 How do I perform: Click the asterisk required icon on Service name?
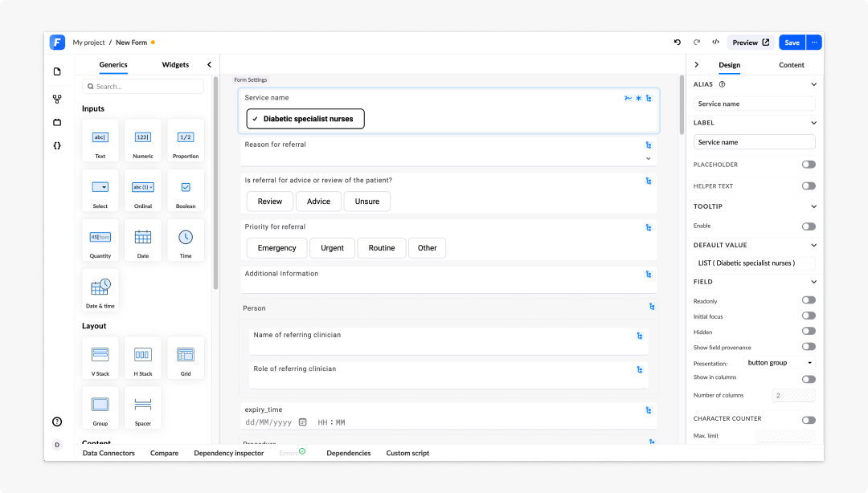(x=638, y=98)
